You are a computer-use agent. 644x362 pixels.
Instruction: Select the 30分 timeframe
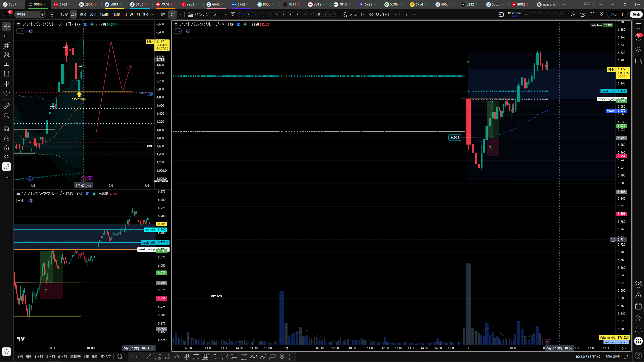(x=93, y=14)
